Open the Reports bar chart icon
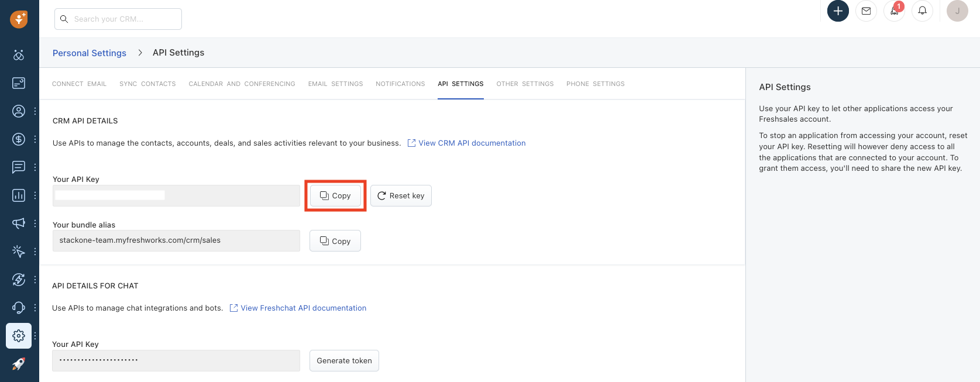The width and height of the screenshot is (980, 382). pyautogui.click(x=19, y=195)
